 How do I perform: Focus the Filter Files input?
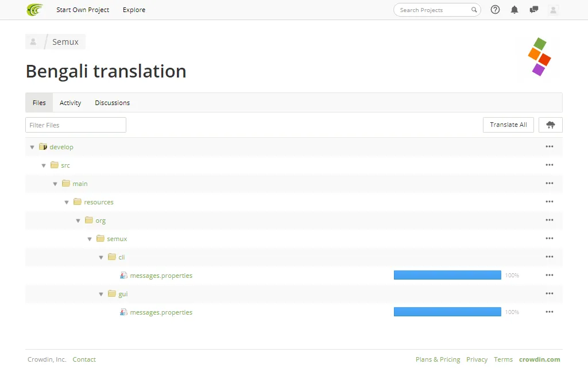coord(76,125)
